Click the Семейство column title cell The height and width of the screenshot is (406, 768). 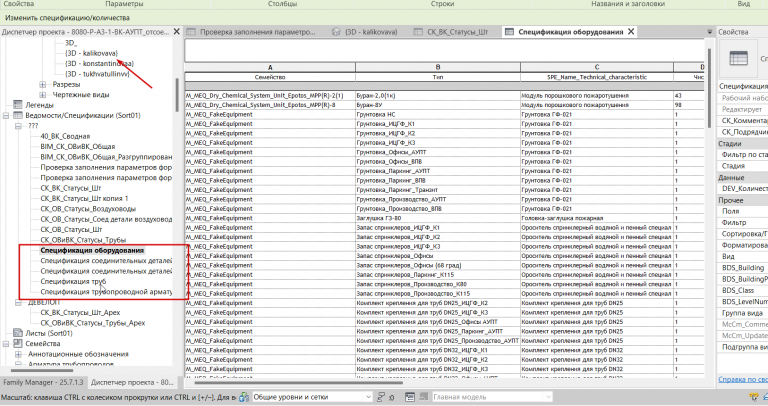pos(270,77)
